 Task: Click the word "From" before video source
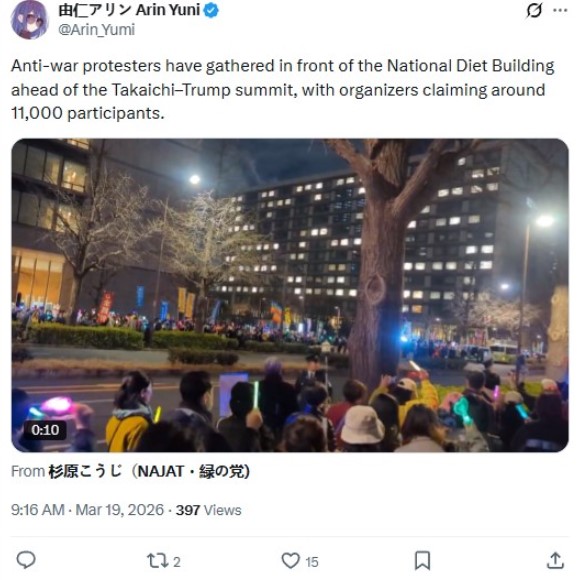pos(28,472)
